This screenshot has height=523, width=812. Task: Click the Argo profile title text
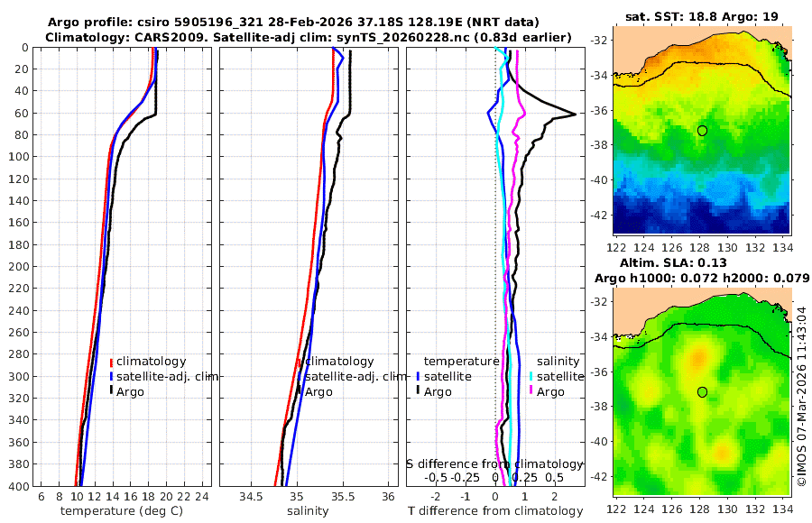point(293,23)
